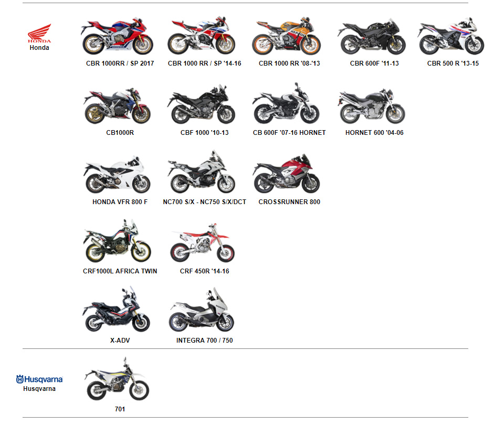Select the 'CB1000R' text label
This screenshot has width=504, height=425.
click(x=120, y=132)
